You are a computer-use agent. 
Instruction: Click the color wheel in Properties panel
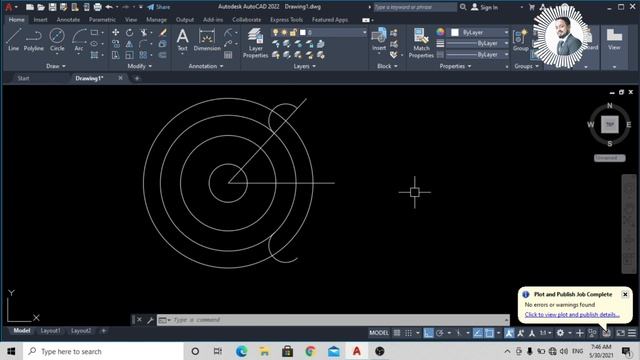pos(440,32)
